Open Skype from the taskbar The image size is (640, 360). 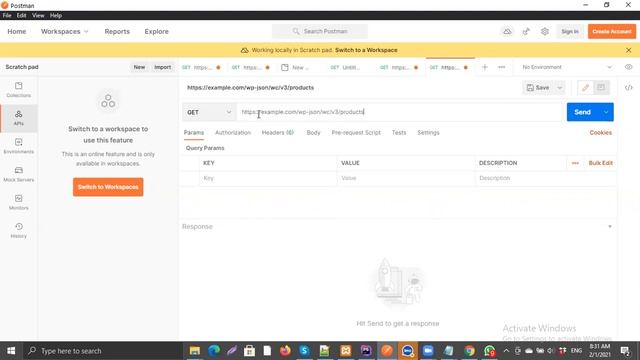tap(304, 351)
